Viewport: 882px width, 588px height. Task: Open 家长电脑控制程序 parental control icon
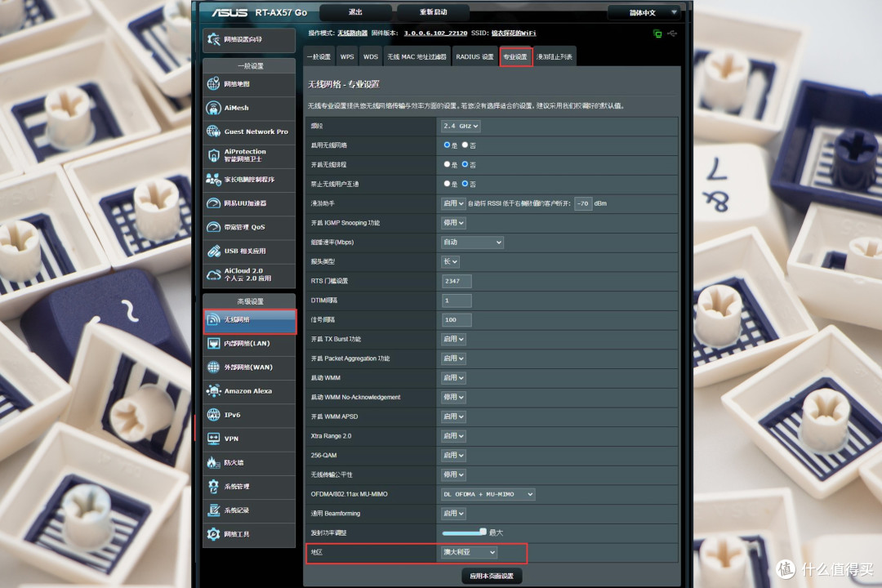click(213, 179)
